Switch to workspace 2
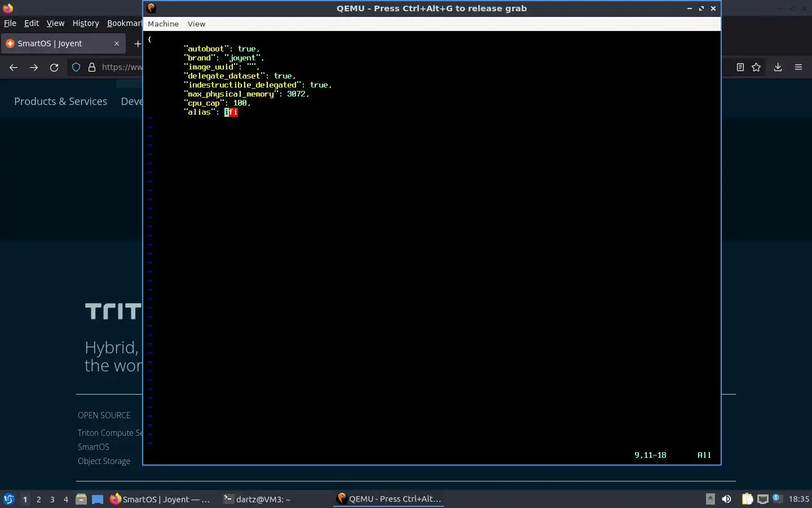812x508 pixels. [38, 499]
